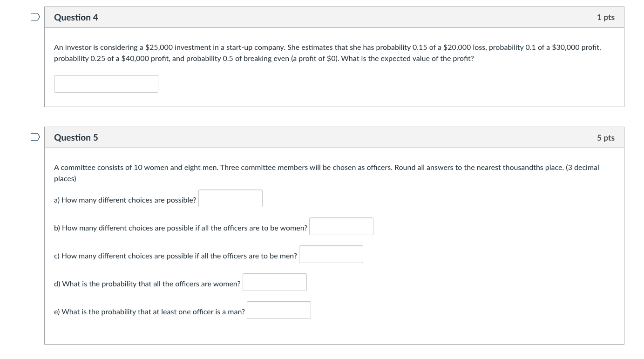Click the Question 4 title text
The height and width of the screenshot is (359, 644).
coord(76,17)
